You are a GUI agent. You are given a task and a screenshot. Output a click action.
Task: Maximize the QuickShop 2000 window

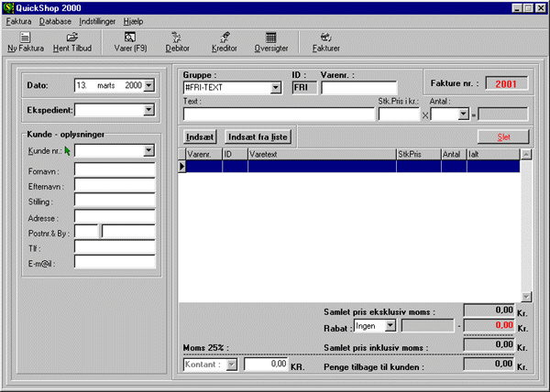click(x=529, y=7)
